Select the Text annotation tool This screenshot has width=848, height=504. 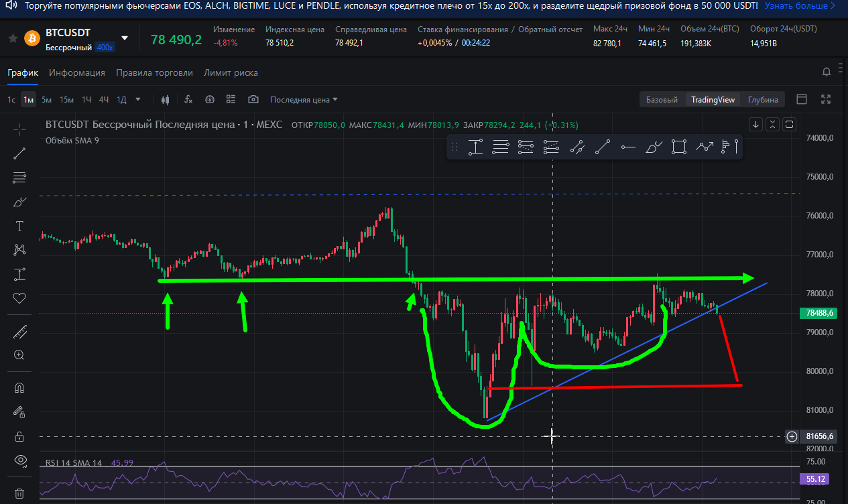pos(19,226)
